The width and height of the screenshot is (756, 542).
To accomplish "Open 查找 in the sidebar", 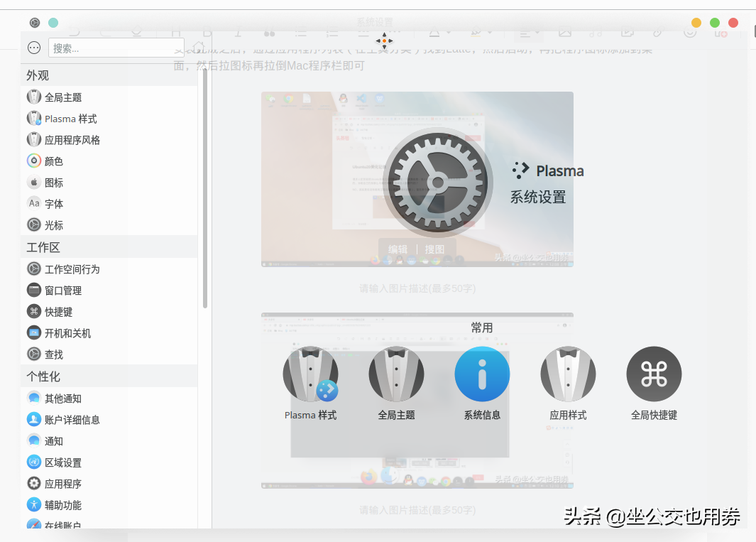I will 109,354.
